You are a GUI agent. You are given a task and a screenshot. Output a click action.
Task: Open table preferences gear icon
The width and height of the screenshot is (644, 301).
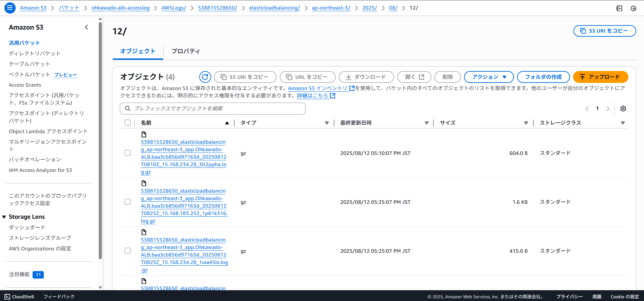pyautogui.click(x=623, y=108)
